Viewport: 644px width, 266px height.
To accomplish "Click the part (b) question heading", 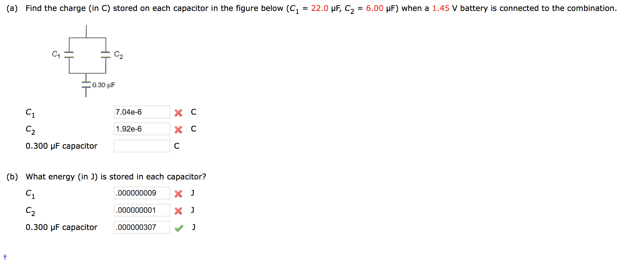I will tap(11, 176).
